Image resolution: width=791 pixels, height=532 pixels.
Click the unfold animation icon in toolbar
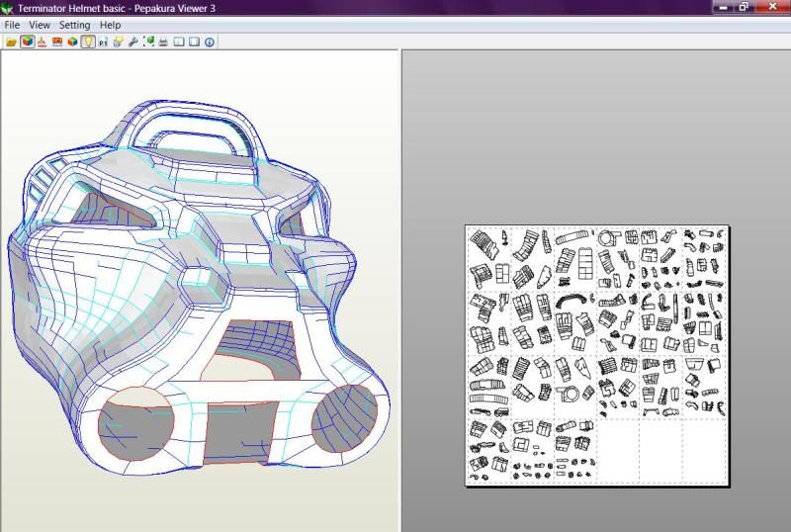(x=42, y=42)
